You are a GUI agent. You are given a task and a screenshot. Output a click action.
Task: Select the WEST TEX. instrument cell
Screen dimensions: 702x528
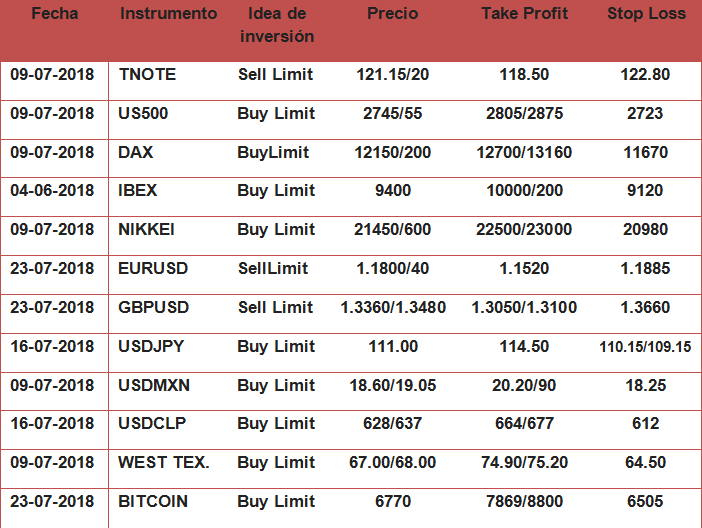tap(164, 463)
